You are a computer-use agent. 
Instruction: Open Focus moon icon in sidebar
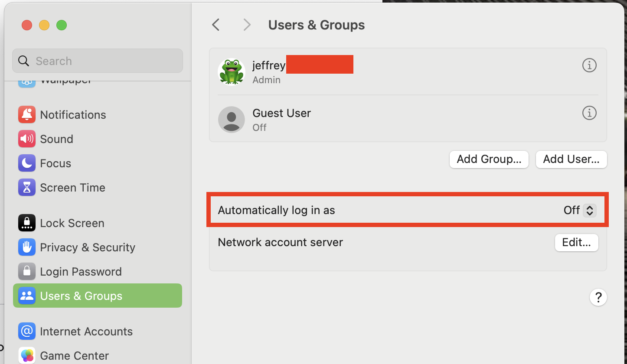(27, 163)
